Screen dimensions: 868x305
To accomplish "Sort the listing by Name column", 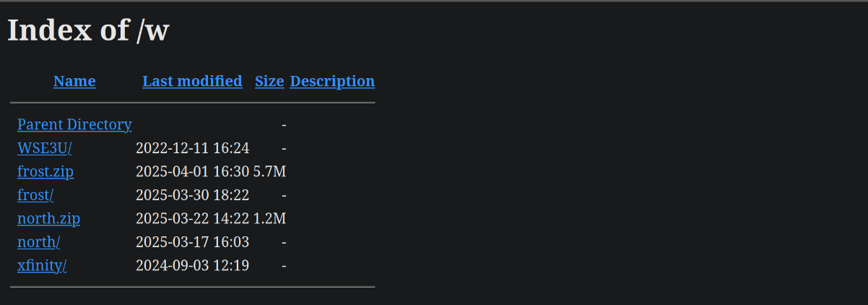I will point(74,82).
